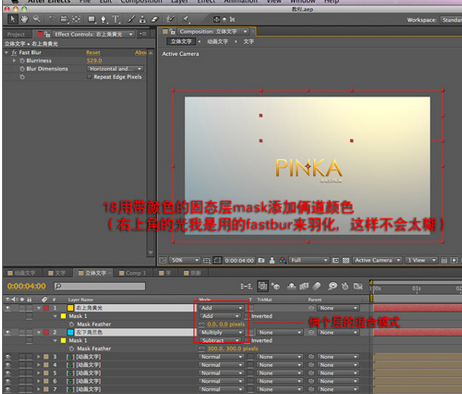Click yellow color label of layer 1
This screenshot has width=462, height=394.
click(x=71, y=308)
